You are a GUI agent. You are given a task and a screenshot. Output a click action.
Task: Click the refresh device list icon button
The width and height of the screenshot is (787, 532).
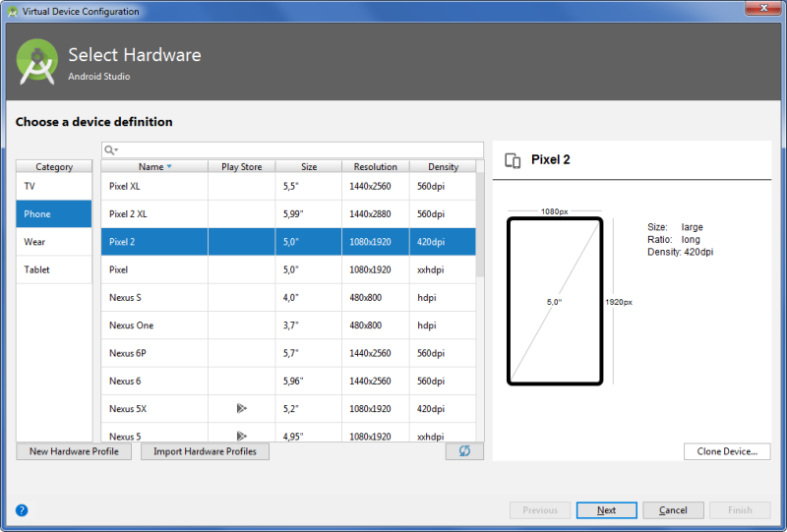(464, 451)
